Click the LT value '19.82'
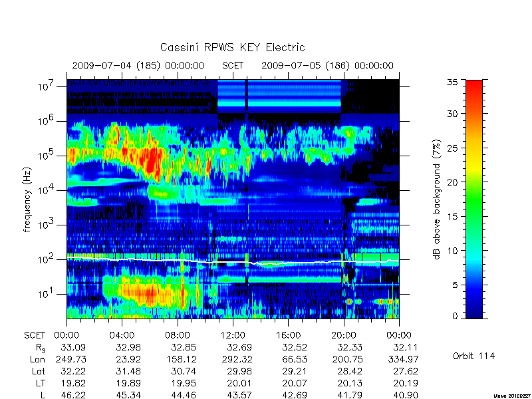 [73, 383]
